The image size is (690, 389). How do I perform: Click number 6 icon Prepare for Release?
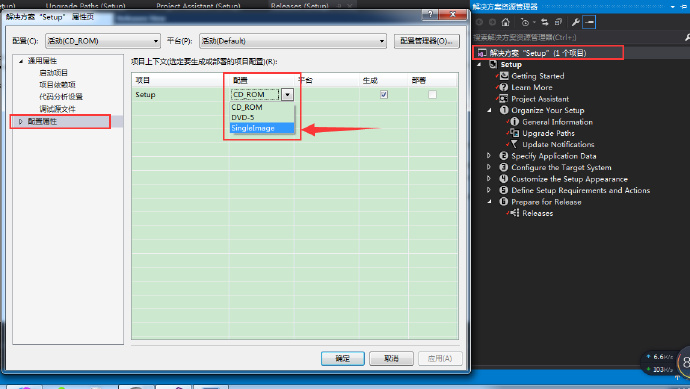click(x=504, y=202)
